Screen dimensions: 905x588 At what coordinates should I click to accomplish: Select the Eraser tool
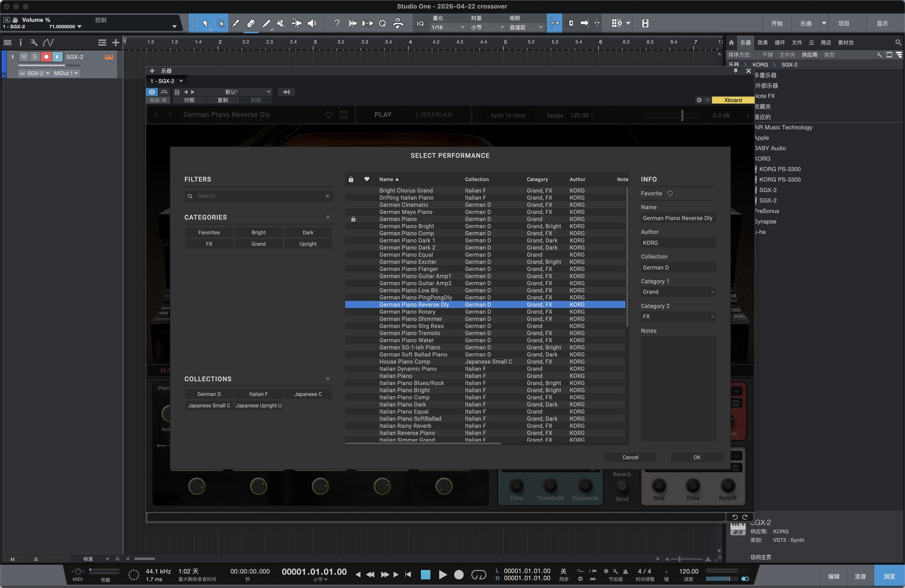coord(251,23)
